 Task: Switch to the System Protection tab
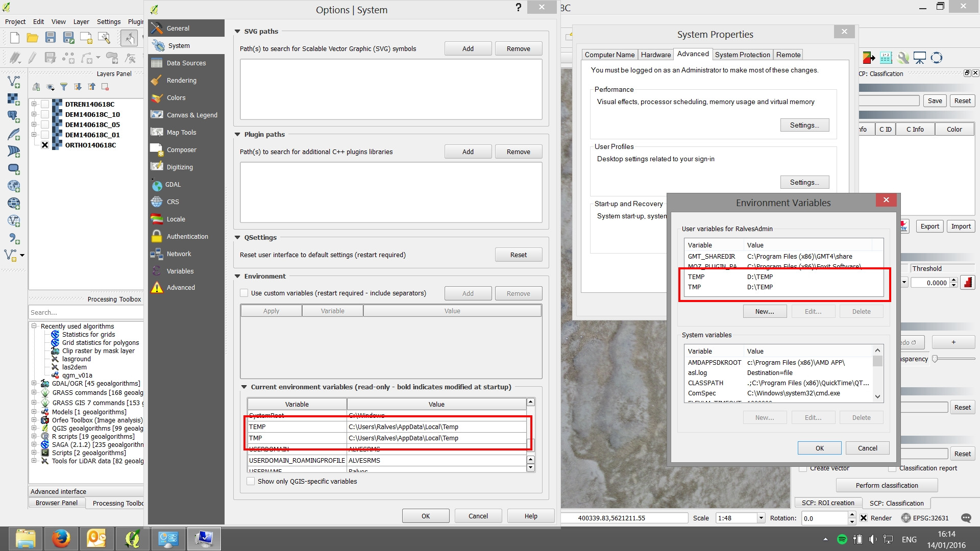[x=743, y=55]
